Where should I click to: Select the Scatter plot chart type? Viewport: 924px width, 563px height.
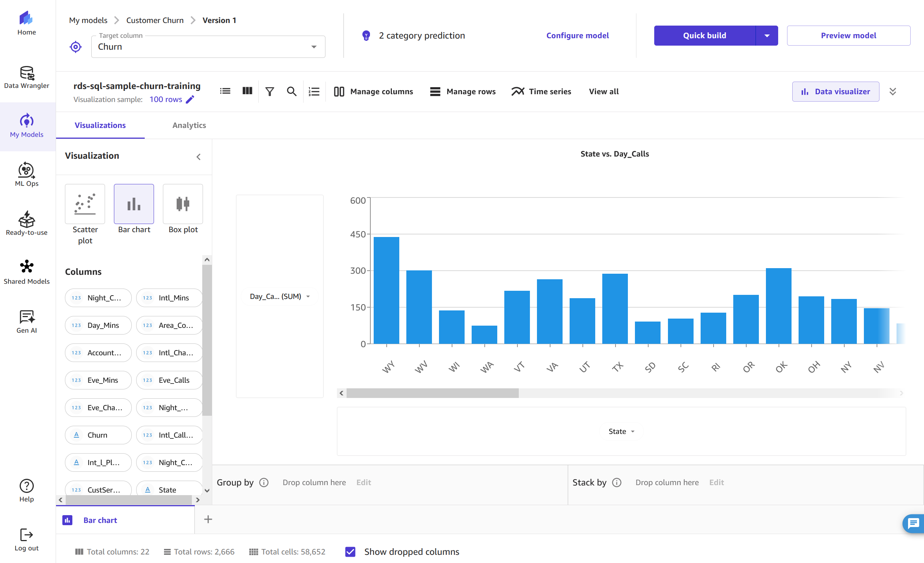click(85, 204)
